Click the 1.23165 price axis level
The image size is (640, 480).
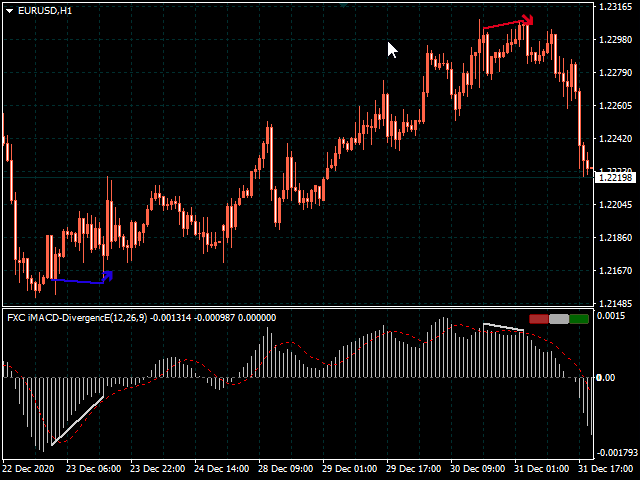615,7
